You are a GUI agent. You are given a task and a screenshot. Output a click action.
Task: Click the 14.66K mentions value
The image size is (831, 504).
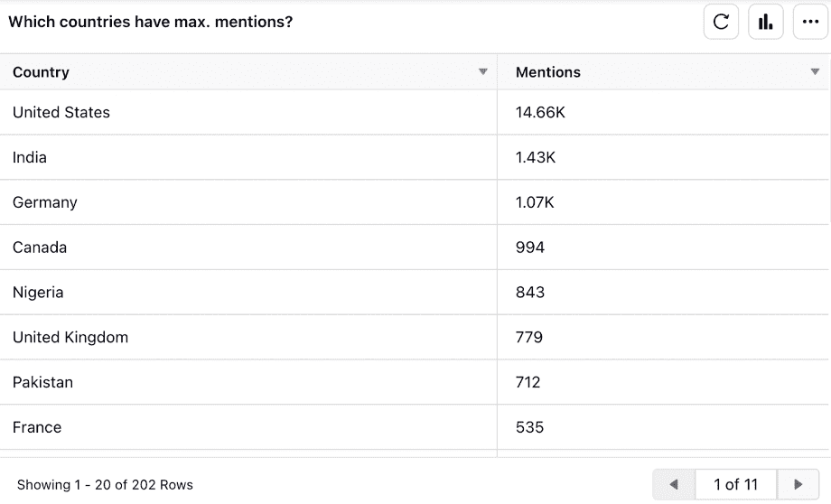coord(540,113)
